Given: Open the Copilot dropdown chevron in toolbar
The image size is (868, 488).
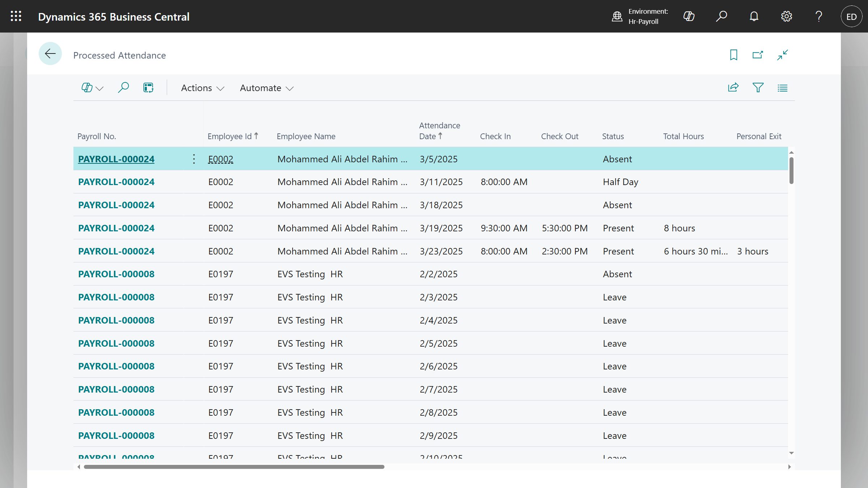Looking at the screenshot, I should 100,88.
